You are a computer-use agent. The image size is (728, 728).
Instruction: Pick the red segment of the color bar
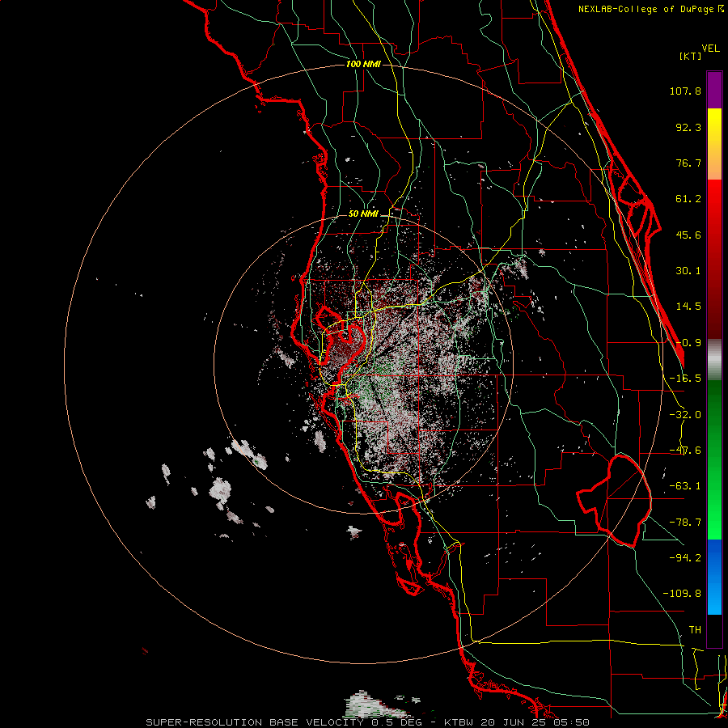click(714, 259)
